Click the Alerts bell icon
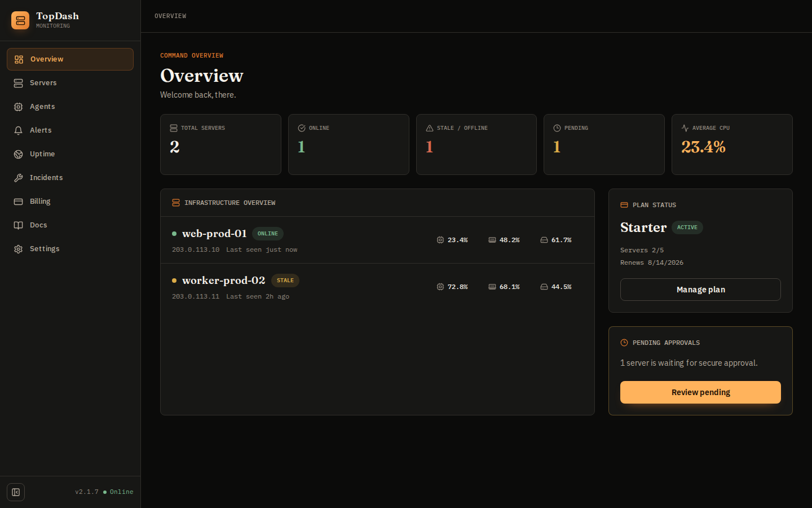This screenshot has width=812, height=508. tap(18, 130)
